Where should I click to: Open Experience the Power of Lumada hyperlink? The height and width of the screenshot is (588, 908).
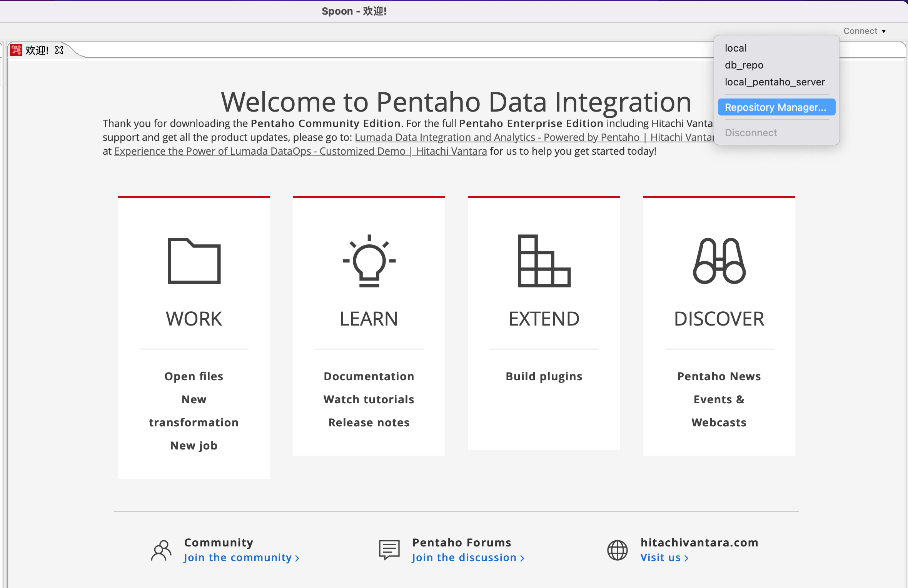(x=300, y=151)
